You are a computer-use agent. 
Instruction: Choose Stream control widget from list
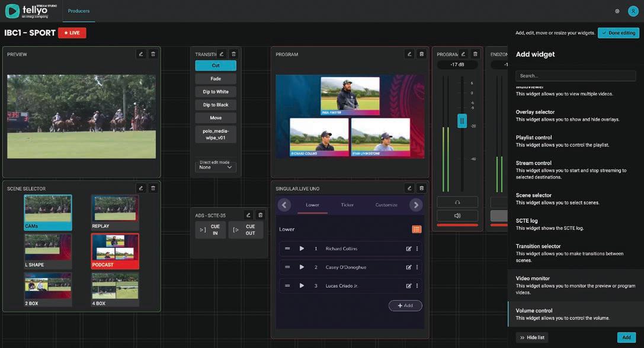click(x=575, y=169)
